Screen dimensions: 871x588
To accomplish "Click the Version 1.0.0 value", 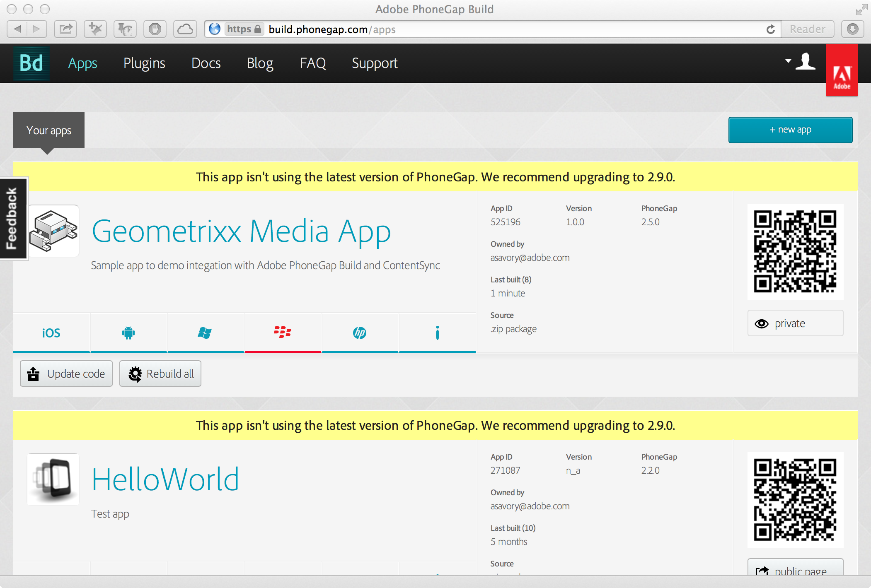I will coord(575,222).
